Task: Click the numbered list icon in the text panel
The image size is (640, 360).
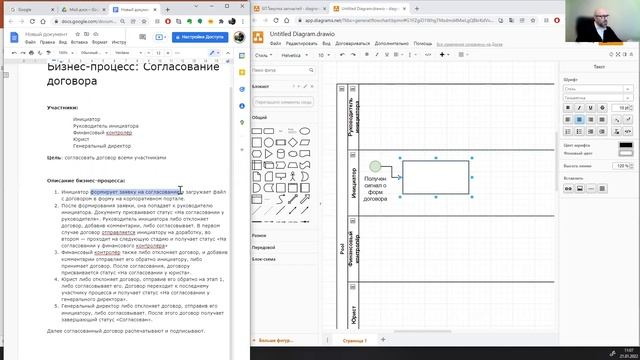Action: [568, 131]
